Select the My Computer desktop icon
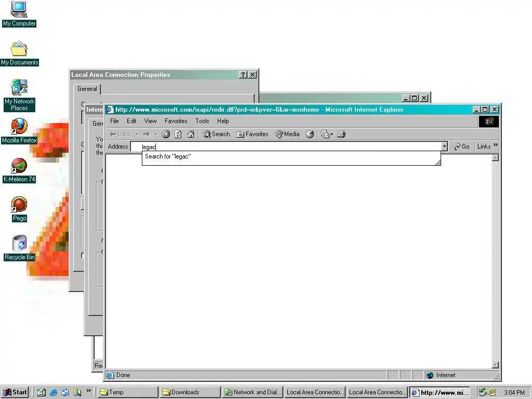 pyautogui.click(x=19, y=14)
